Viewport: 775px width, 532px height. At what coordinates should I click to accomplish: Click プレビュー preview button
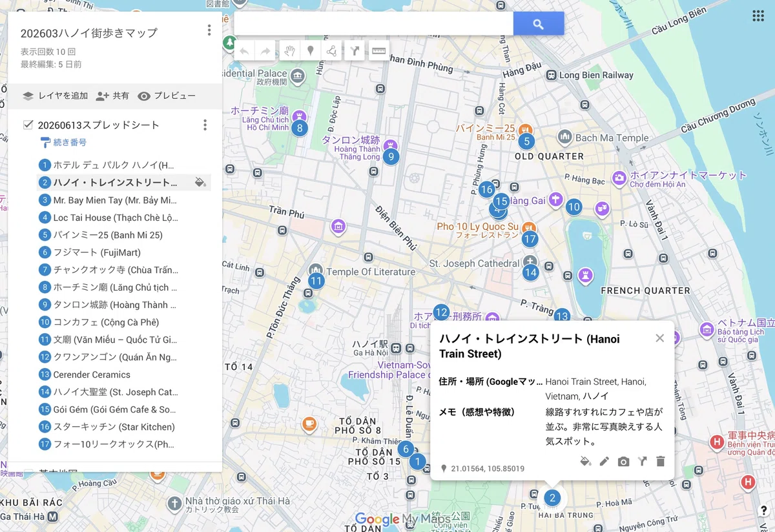click(x=167, y=96)
